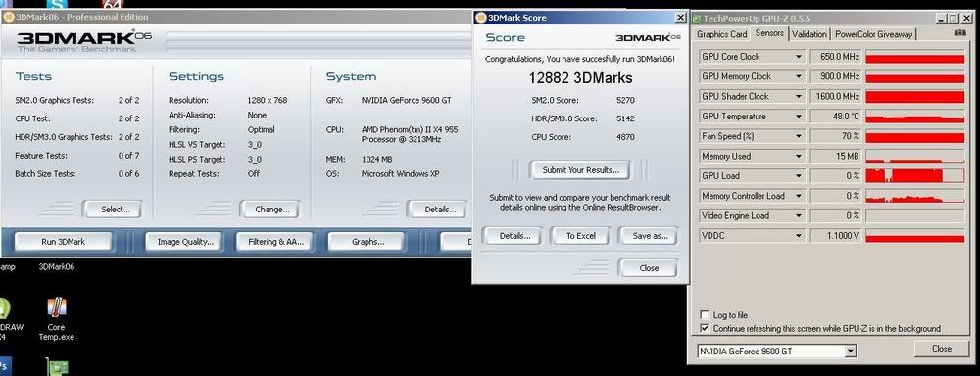Click the 70 % fan speed value

pos(836,136)
